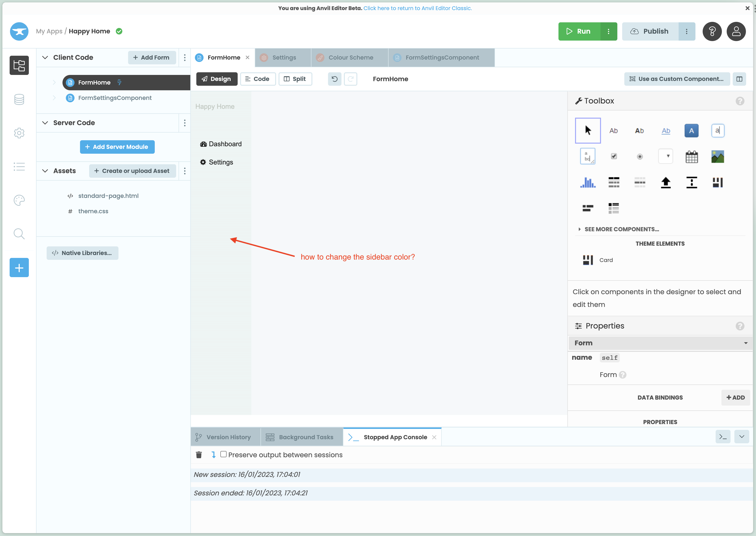Toggle console scroll-to-bottom blue arrow
The image size is (756, 536).
click(x=213, y=455)
